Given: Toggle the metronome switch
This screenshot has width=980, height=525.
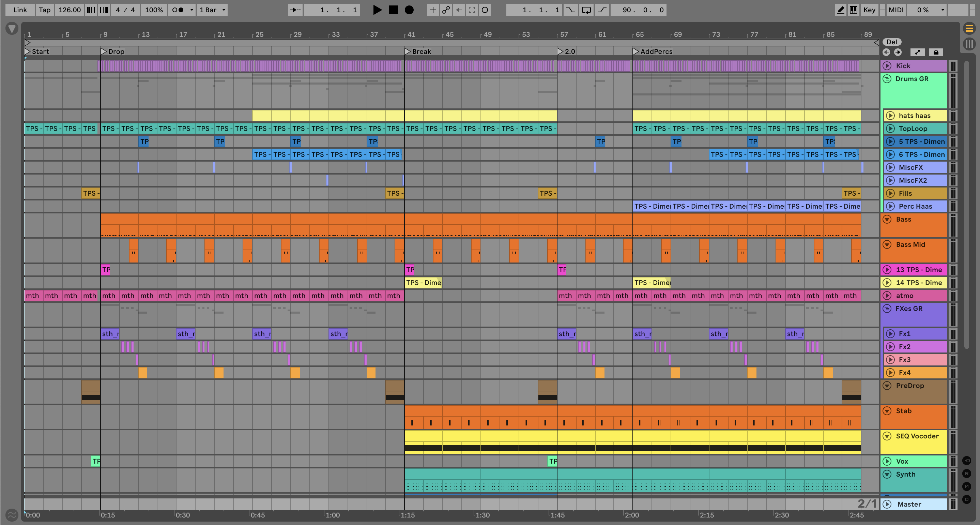Looking at the screenshot, I should [178, 10].
